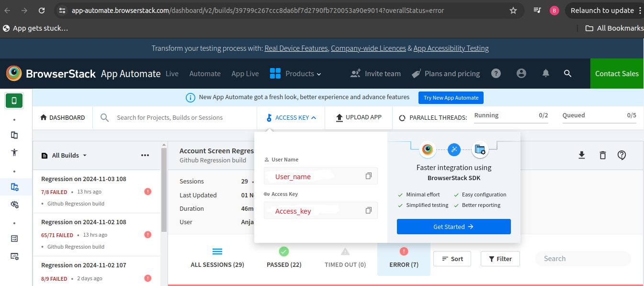
Task: Click Relaunch to update button
Action: [x=602, y=11]
